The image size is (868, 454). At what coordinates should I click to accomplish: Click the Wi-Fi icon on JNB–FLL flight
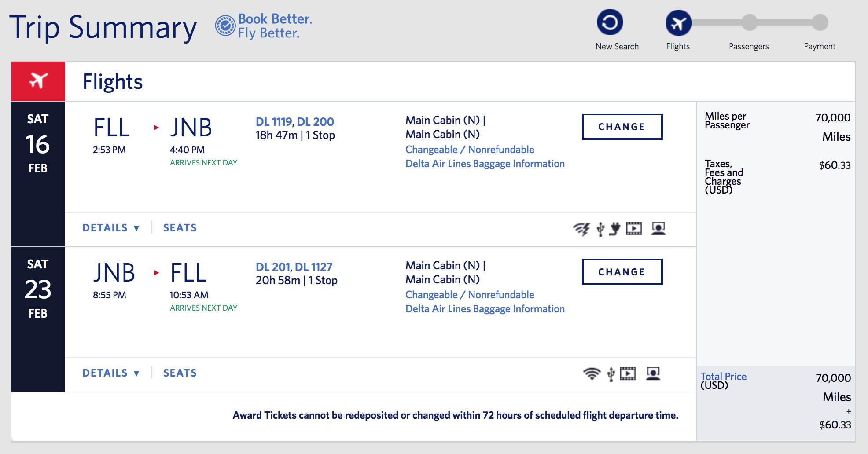click(592, 374)
